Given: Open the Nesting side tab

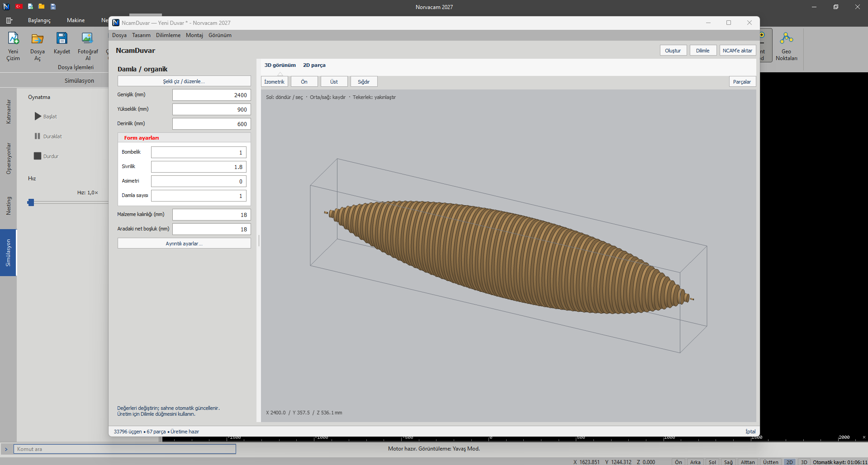Looking at the screenshot, I should 8,206.
